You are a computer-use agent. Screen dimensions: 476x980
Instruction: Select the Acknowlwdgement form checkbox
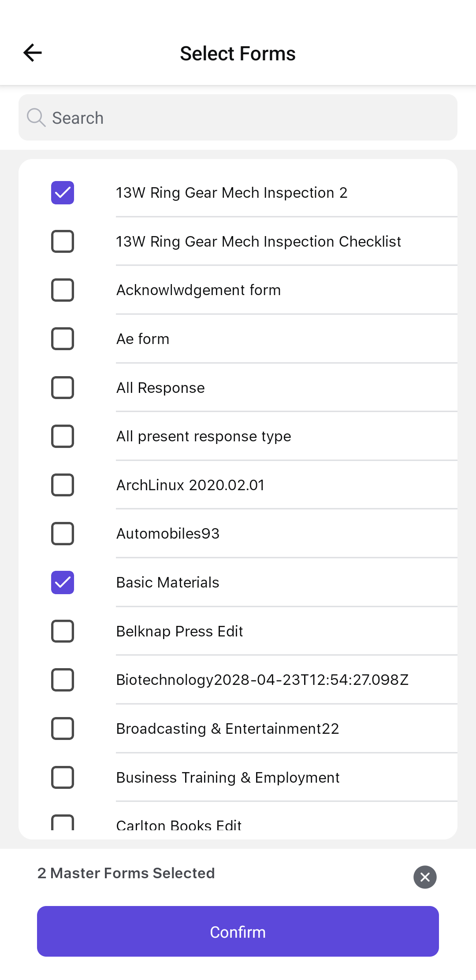click(x=63, y=290)
